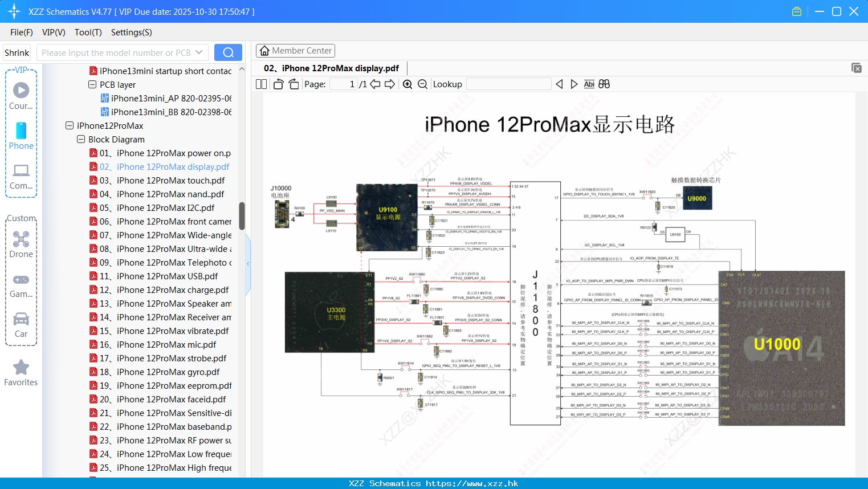Viewport: 868px width, 489px height.
Task: Open 03 iPhone 12ProMax touch.pdf
Action: pyautogui.click(x=157, y=180)
